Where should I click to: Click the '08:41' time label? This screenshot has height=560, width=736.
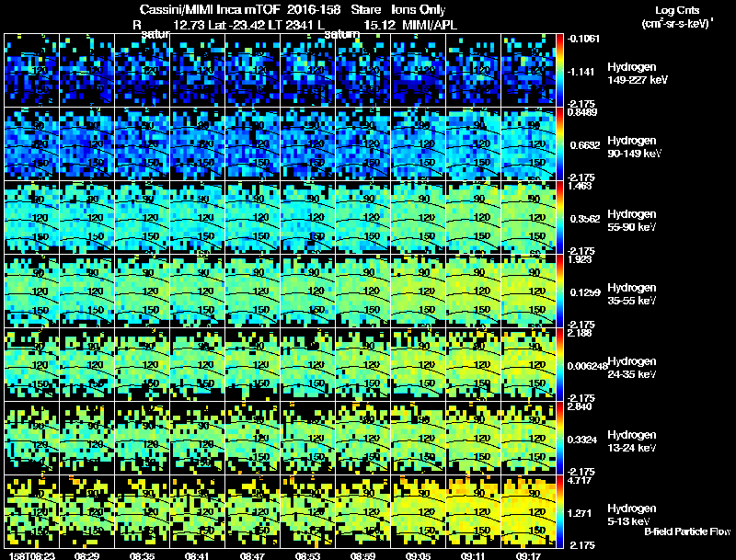click(197, 555)
